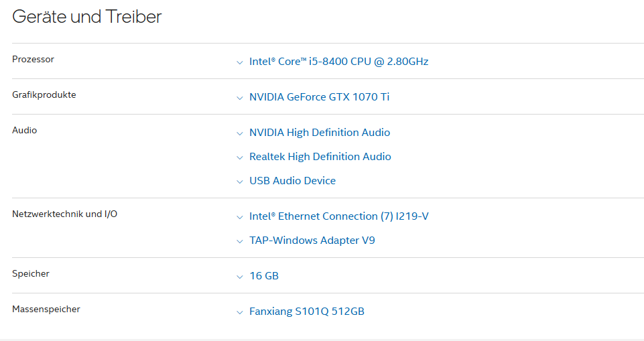The height and width of the screenshot is (341, 644).
Task: Click the Realtek High Definition Audio link
Action: point(320,157)
